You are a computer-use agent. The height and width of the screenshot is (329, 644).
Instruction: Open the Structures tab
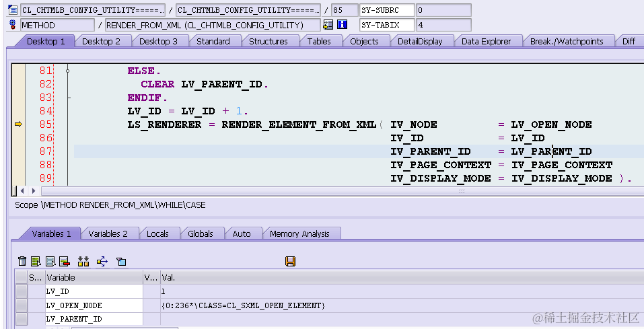[269, 41]
